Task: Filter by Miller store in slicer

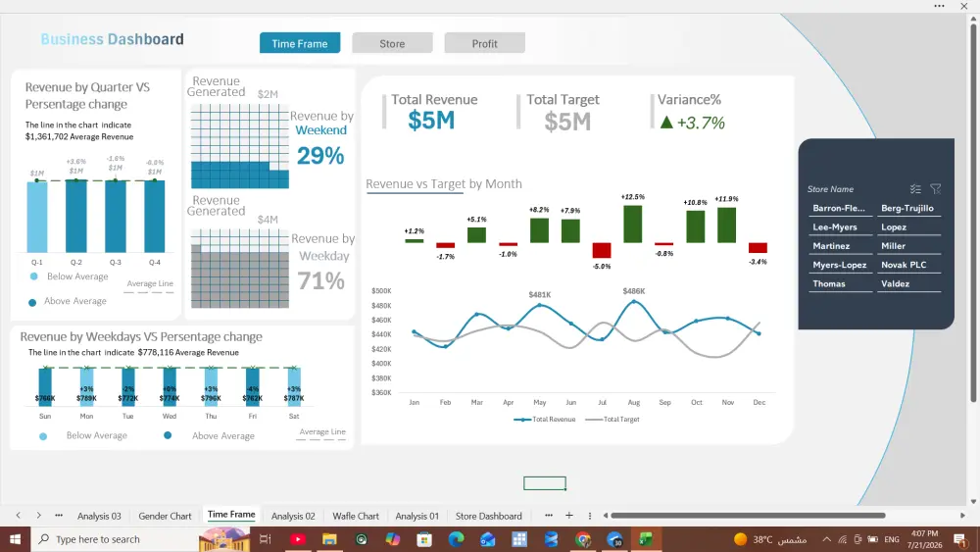Action: point(908,246)
